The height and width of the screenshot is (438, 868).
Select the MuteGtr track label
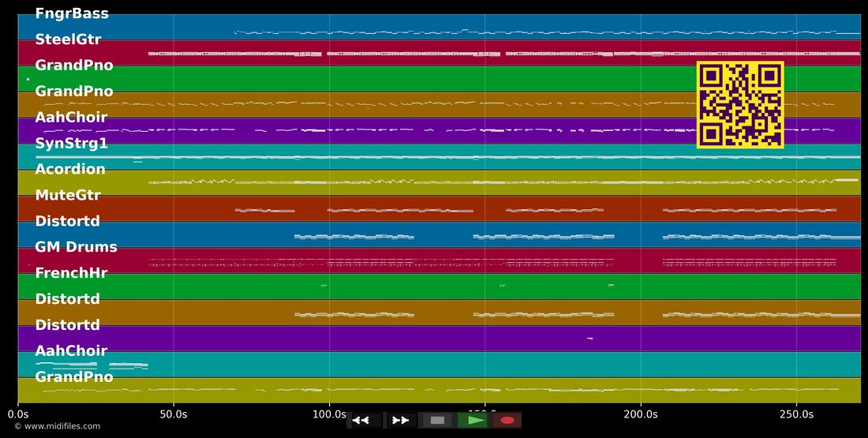pos(68,195)
